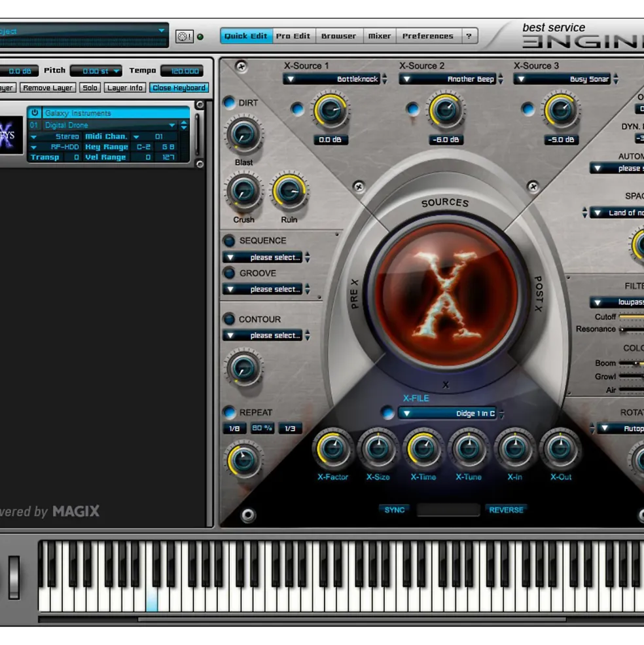The image size is (644, 645).
Task: Switch to Pro Edit tab
Action: pos(293,36)
